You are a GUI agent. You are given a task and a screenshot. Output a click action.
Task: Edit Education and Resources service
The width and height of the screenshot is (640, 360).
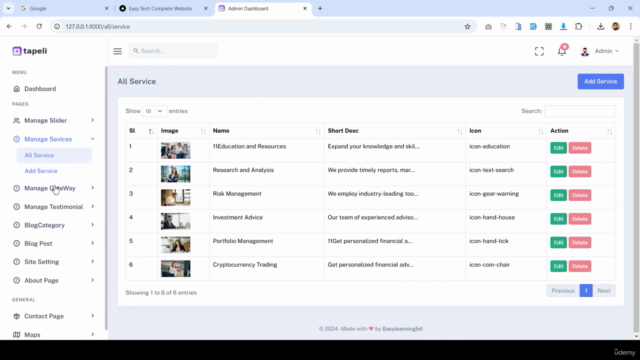point(558,148)
